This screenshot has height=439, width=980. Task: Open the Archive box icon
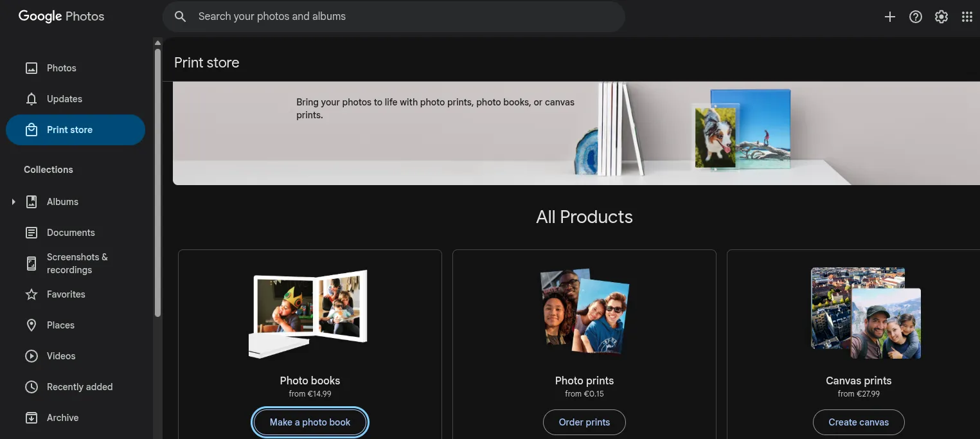click(x=31, y=417)
